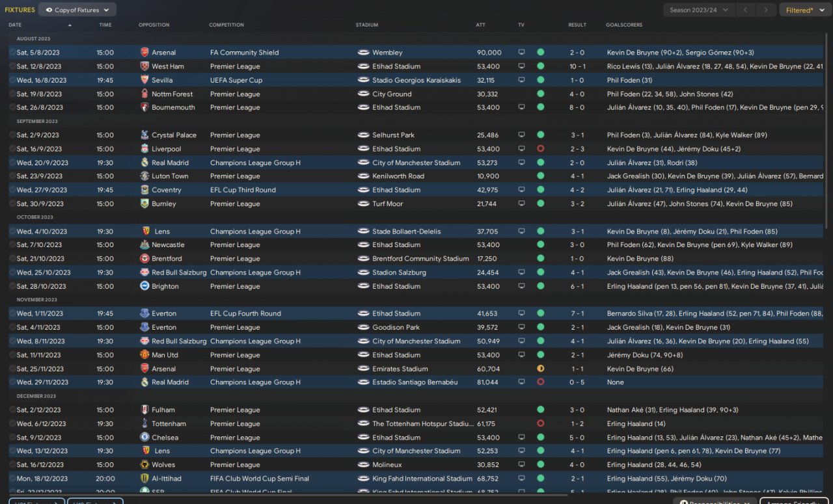833x504 pixels.
Task: Click the Burnley club crest
Action: point(144,204)
